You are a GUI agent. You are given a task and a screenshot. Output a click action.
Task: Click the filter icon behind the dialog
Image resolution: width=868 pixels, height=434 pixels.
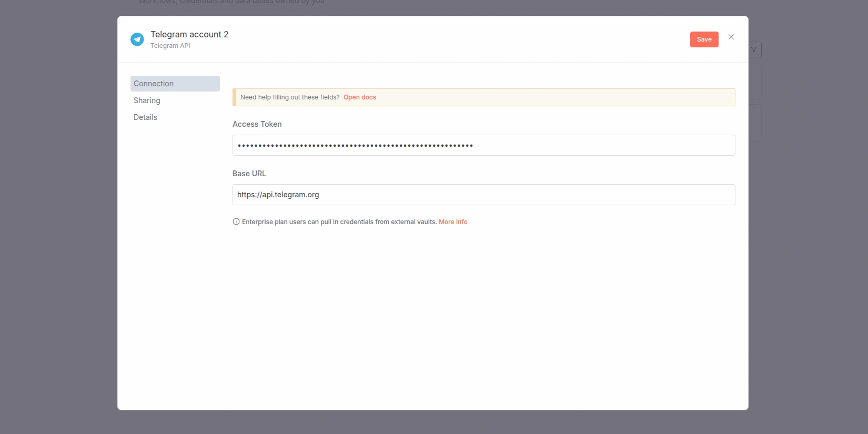coord(754,49)
